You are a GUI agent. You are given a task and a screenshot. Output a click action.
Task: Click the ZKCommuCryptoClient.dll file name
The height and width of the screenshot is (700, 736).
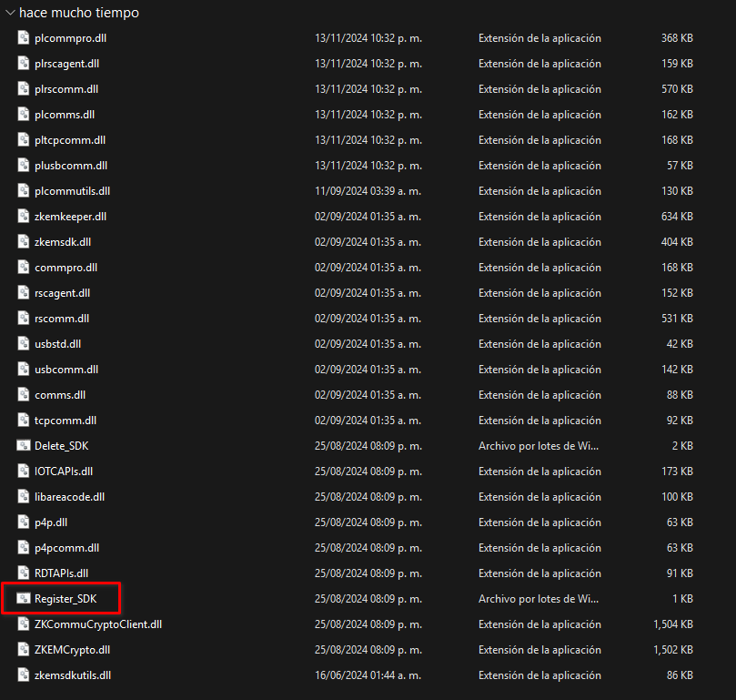[97, 624]
